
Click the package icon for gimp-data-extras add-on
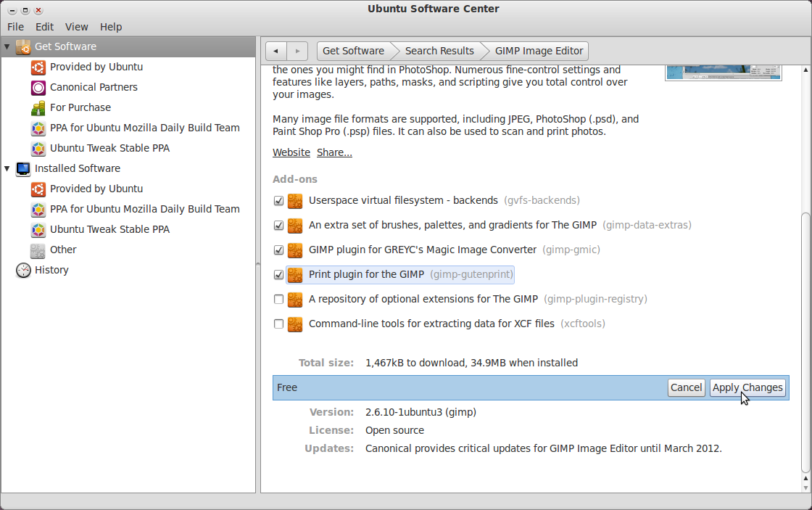click(x=295, y=226)
